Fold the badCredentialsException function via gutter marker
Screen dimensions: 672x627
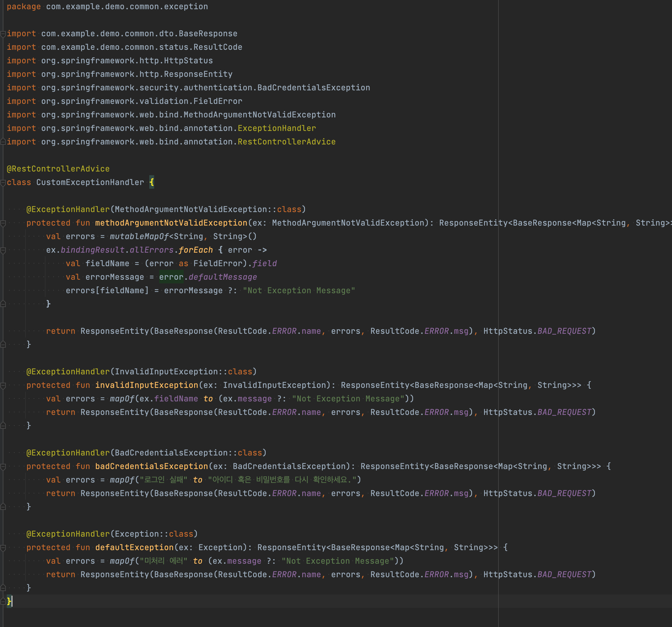click(3, 467)
